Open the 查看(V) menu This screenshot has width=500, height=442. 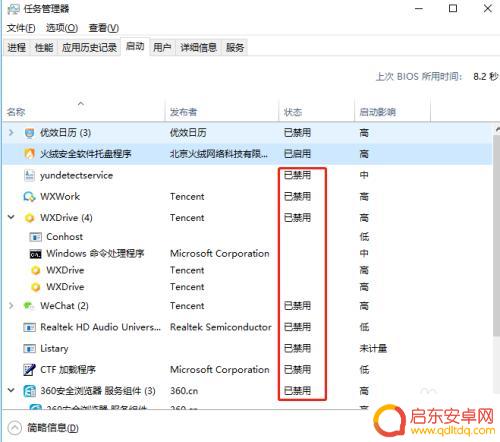[104, 28]
